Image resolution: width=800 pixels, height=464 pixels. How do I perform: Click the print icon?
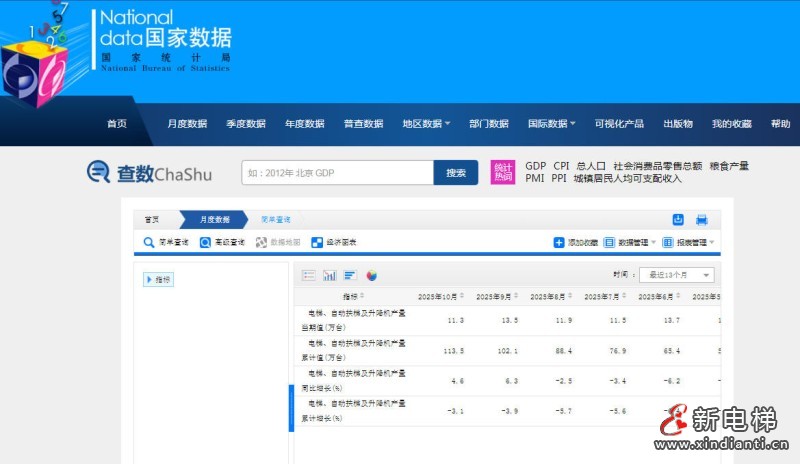702,219
